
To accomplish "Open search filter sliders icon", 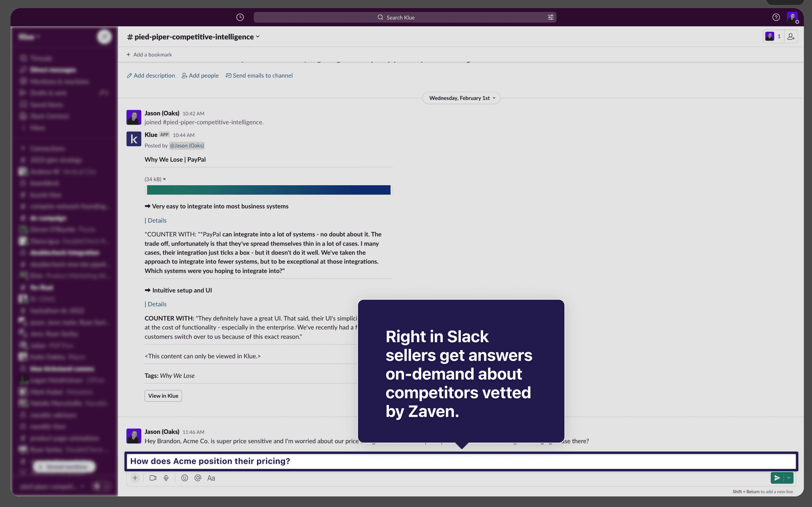I will tap(551, 17).
